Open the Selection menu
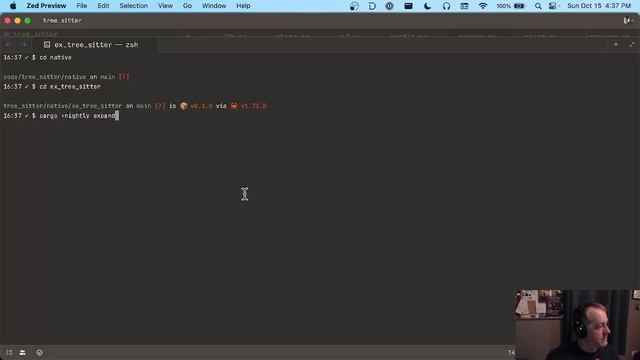The height and width of the screenshot is (360, 640). pos(133,6)
